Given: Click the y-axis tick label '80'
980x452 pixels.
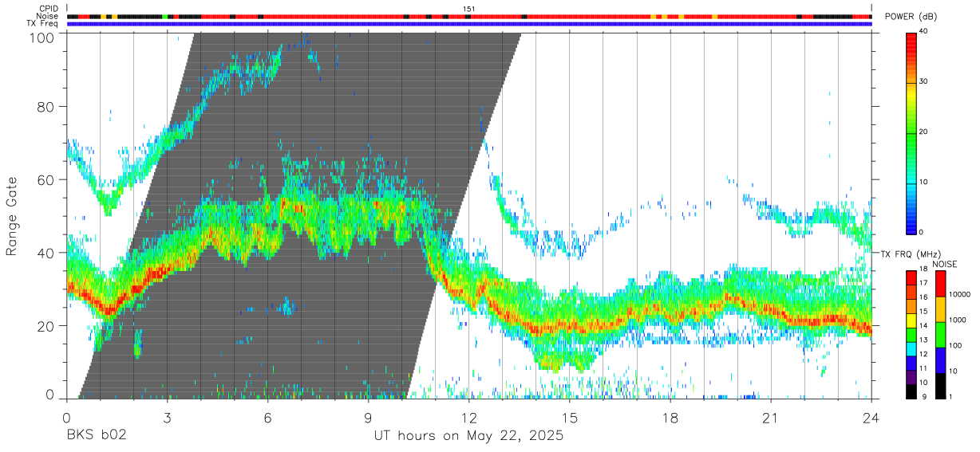Looking at the screenshot, I should click(45, 106).
